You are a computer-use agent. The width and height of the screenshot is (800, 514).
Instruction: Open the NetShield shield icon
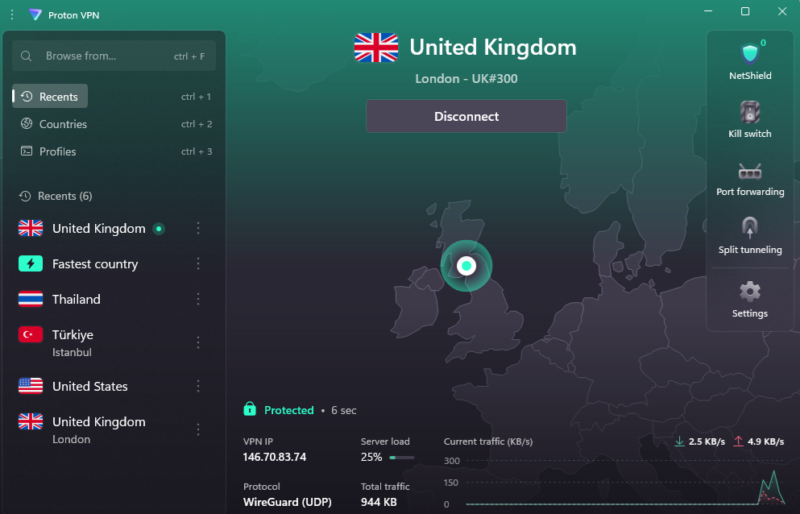[749, 54]
